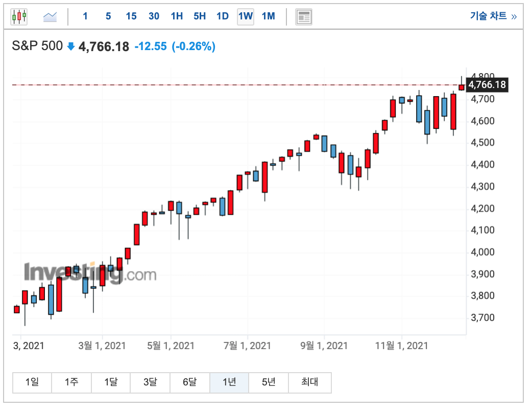
Task: Click the 11월 1, 2021 date label
Action: (402, 346)
